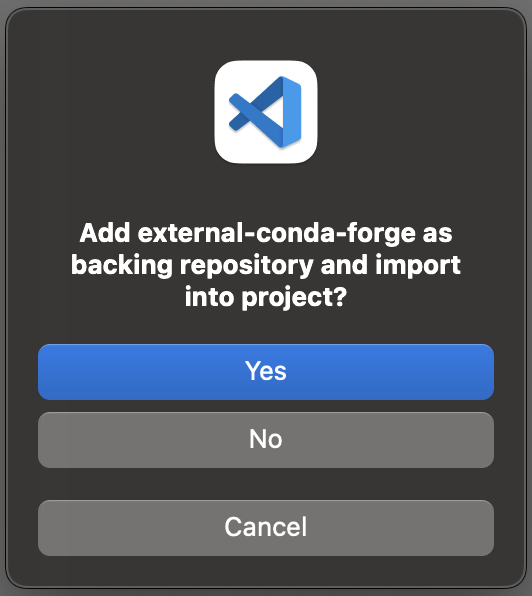This screenshot has height=596, width=532.
Task: Confirm by clicking the Yes button
Action: click(x=266, y=372)
